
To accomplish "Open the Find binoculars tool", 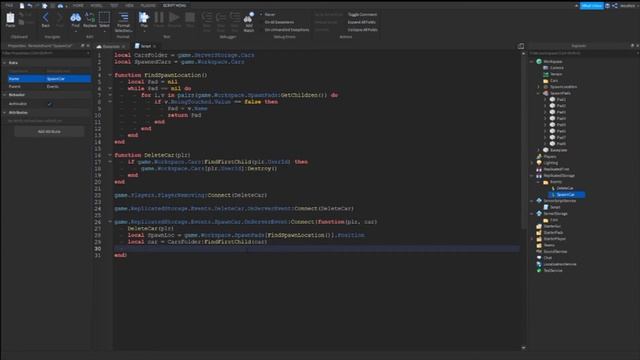I will pyautogui.click(x=76, y=18).
